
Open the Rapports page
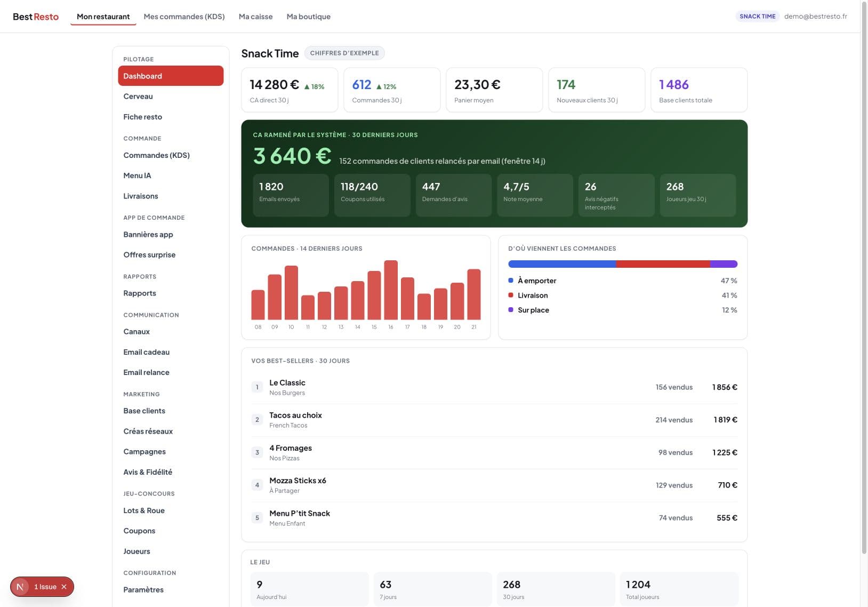[171, 293]
